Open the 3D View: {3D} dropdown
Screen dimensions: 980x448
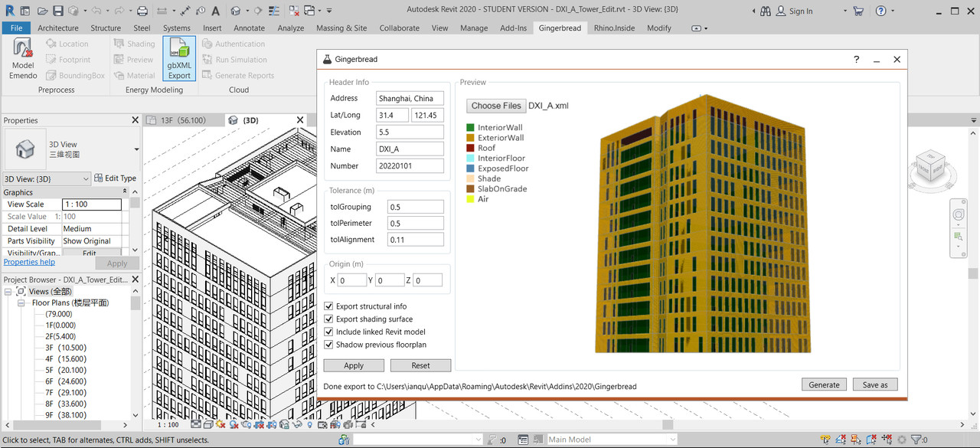tap(46, 178)
